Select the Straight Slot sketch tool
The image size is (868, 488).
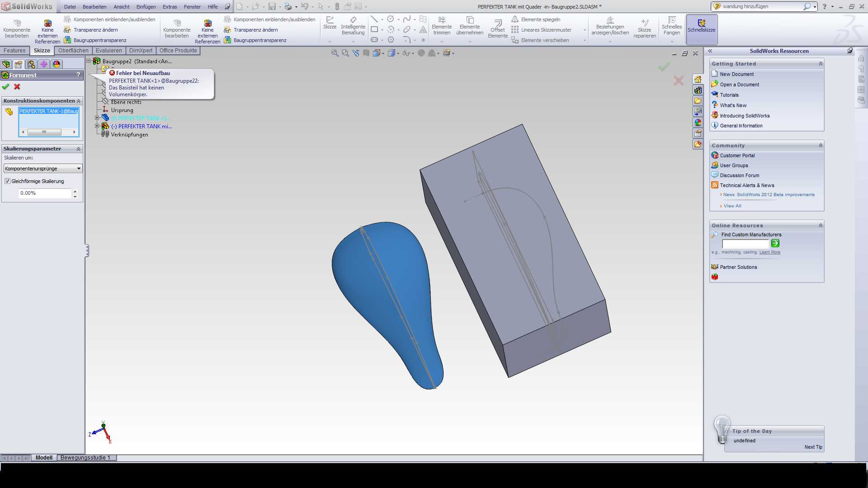click(374, 40)
